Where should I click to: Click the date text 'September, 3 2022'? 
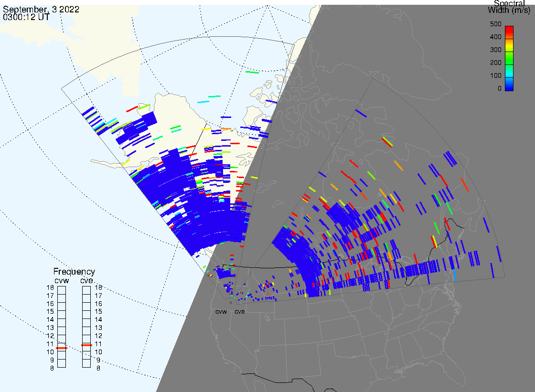41,9
